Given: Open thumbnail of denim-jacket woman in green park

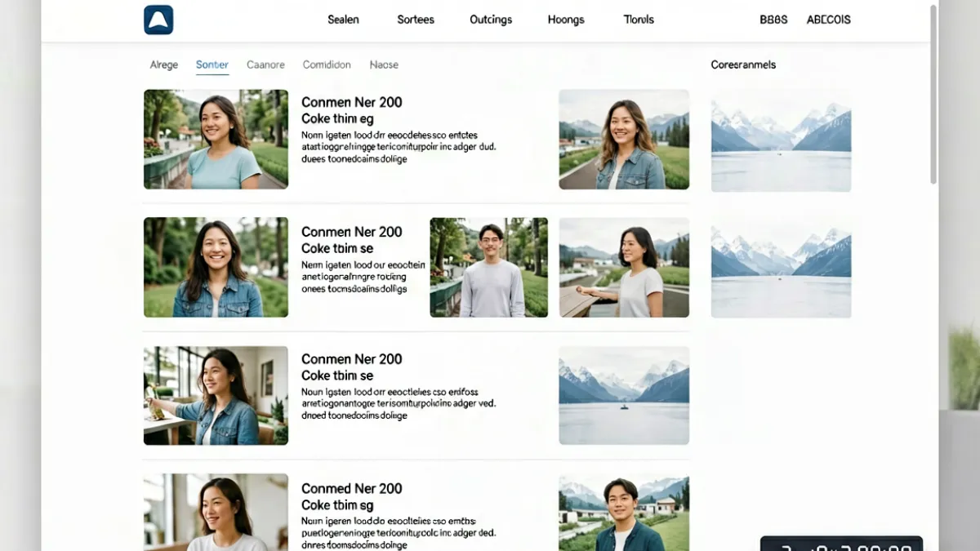Looking at the screenshot, I should (216, 267).
